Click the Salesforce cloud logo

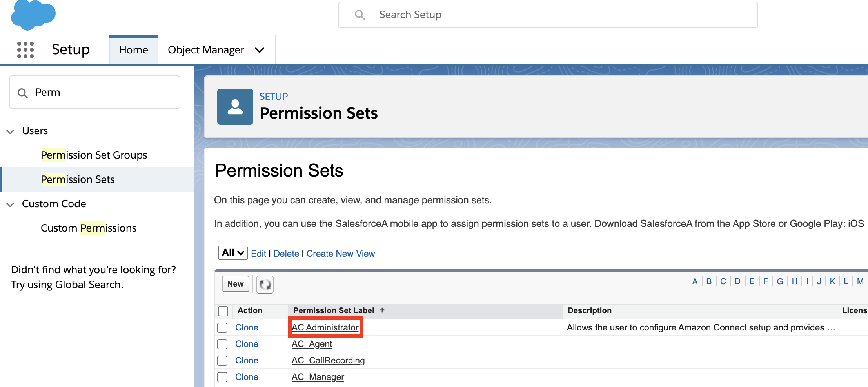click(x=33, y=15)
